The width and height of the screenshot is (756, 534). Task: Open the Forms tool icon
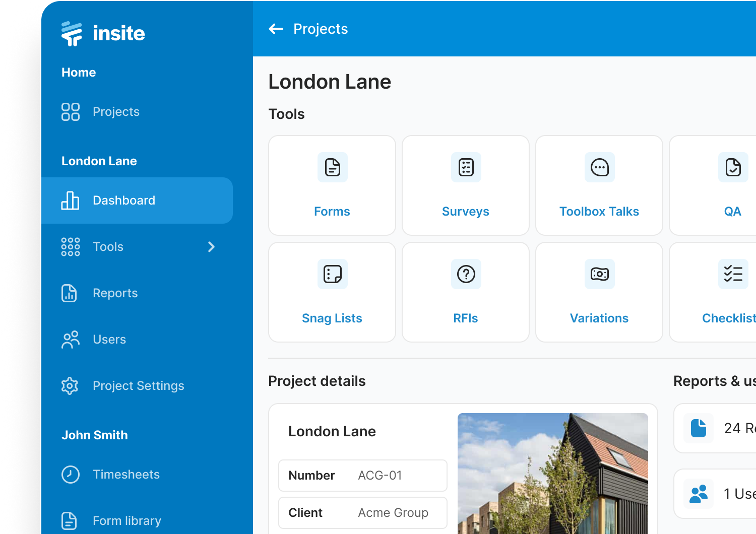coord(332,168)
